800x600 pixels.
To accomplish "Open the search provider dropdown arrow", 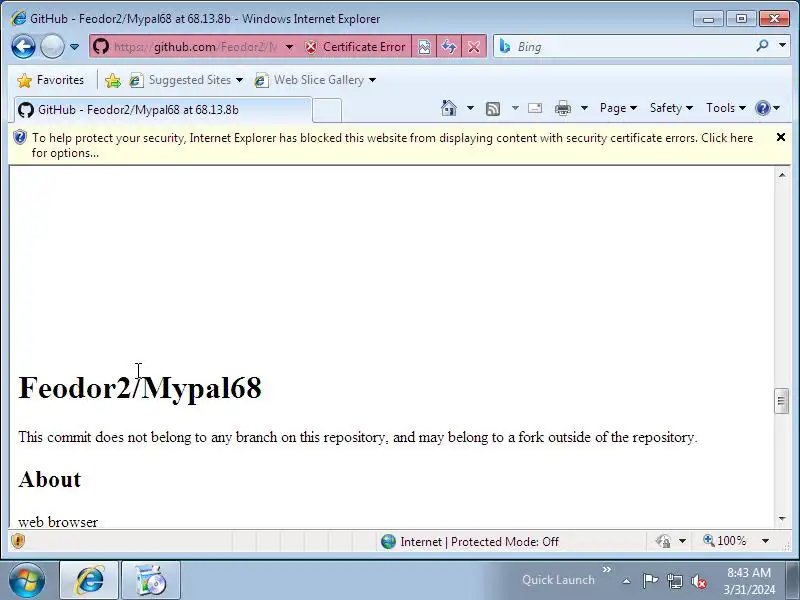I will [x=782, y=45].
